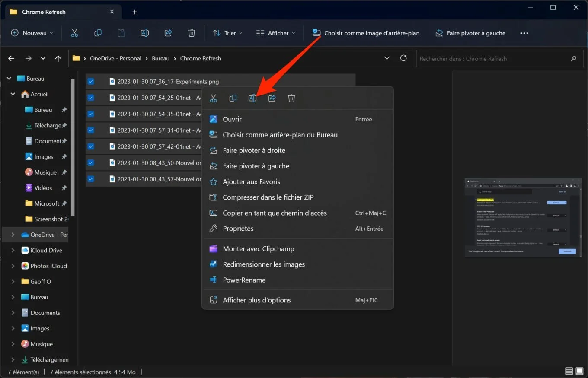588x378 pixels.
Task: Click the Delete trash icon in the top toolbar
Action: coord(192,33)
